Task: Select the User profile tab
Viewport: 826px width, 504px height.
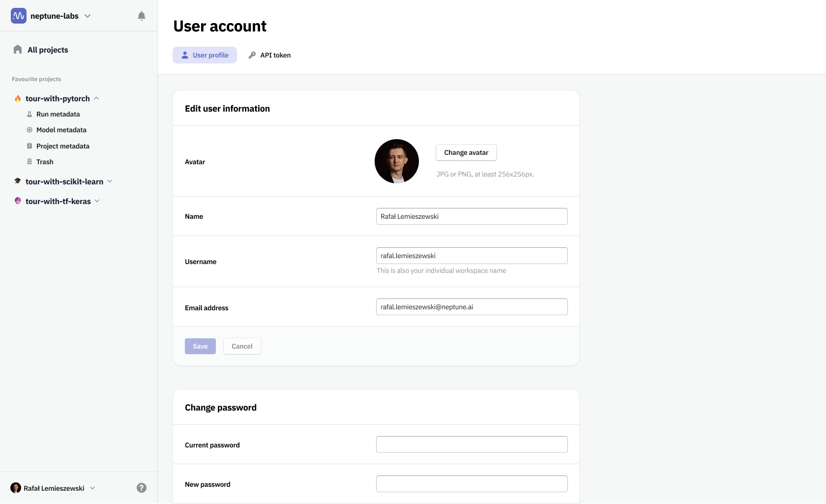Action: pyautogui.click(x=205, y=55)
